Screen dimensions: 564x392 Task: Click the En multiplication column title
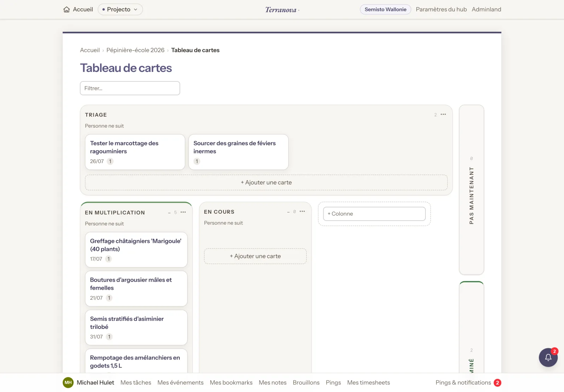(115, 213)
